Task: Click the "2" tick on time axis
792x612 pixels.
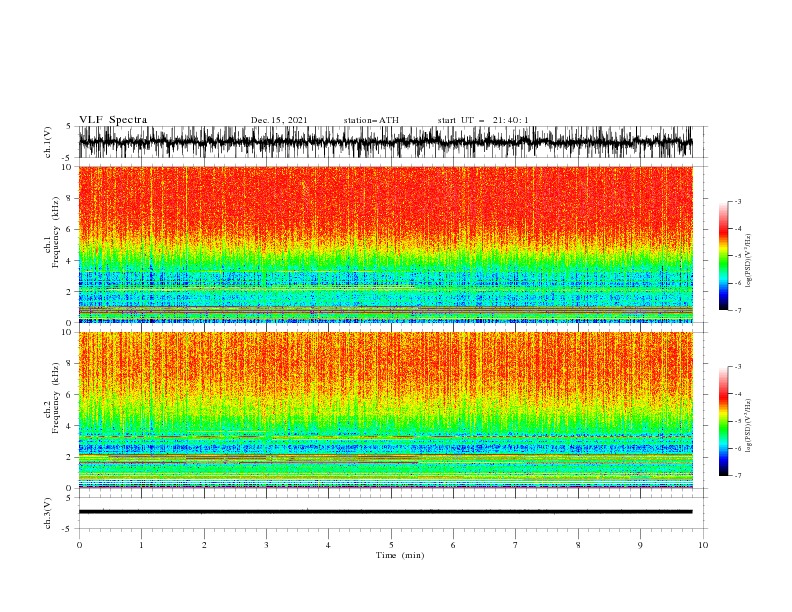Action: point(204,545)
